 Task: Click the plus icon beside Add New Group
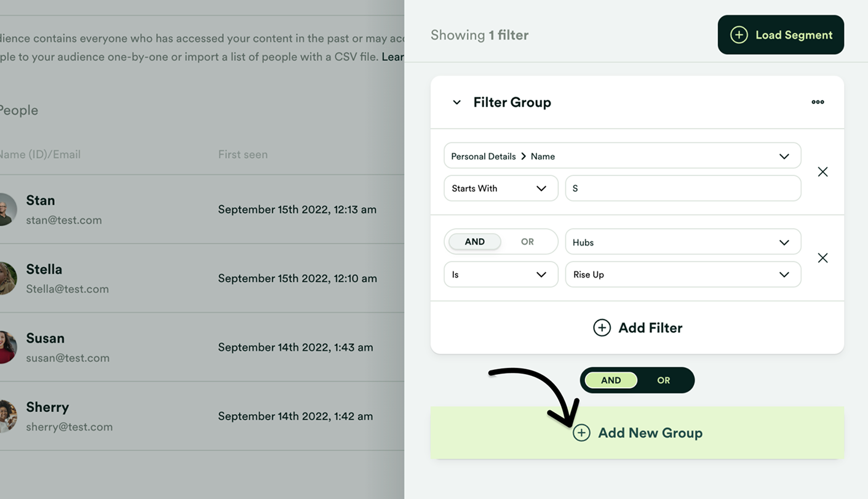click(581, 433)
